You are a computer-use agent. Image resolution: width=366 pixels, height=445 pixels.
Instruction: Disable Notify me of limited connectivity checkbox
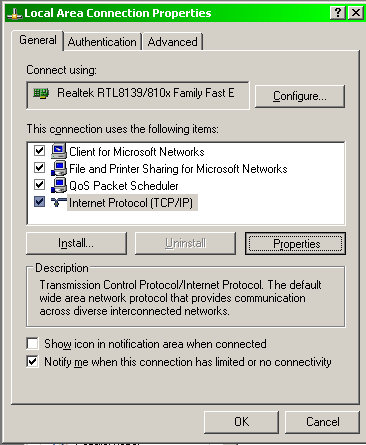(x=32, y=362)
